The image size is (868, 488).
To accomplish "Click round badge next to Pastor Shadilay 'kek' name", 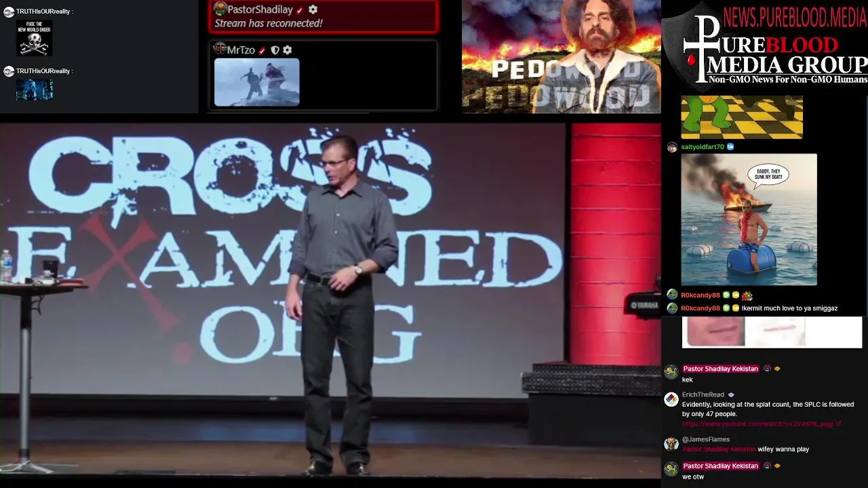I will point(767,369).
